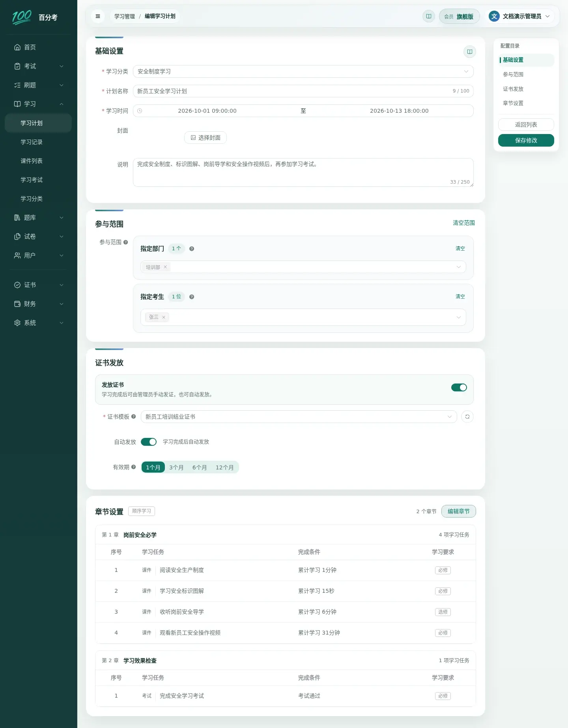Remove the 培训部 tag
Screen dimensions: 568x728
click(165, 267)
